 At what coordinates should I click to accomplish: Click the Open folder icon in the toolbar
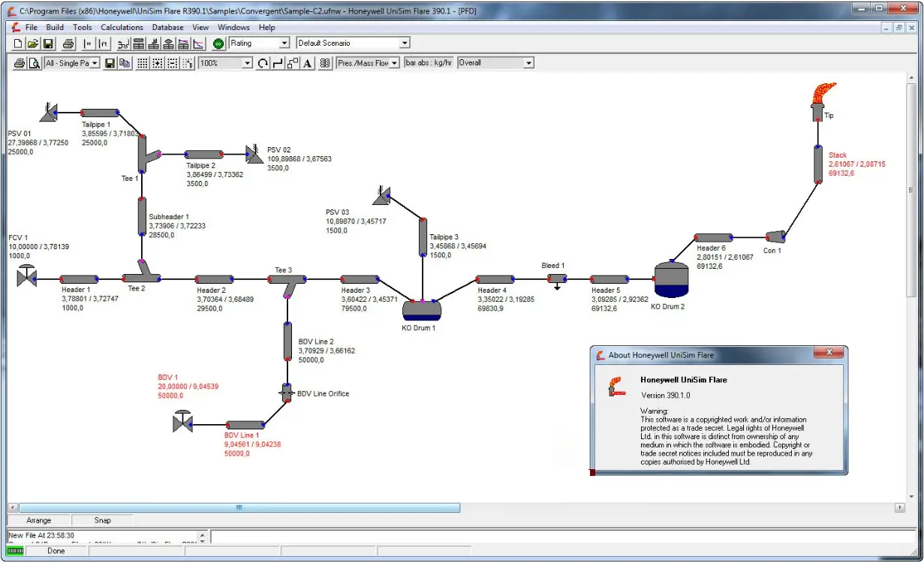(33, 44)
